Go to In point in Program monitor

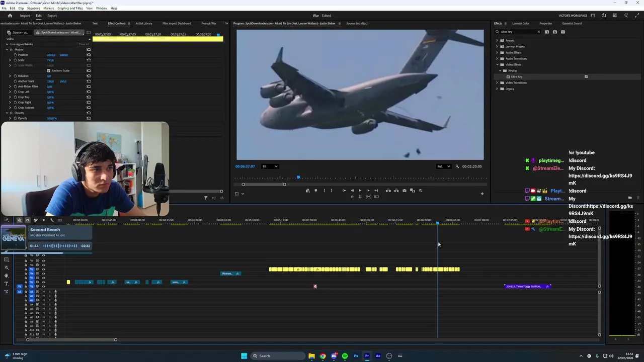[x=344, y=191]
